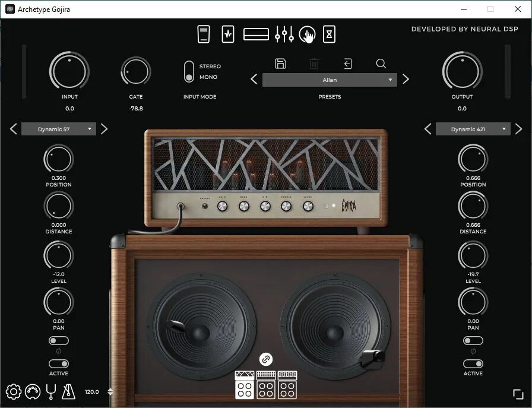Click the amp GAIN knob
532x408 pixels.
[222, 206]
